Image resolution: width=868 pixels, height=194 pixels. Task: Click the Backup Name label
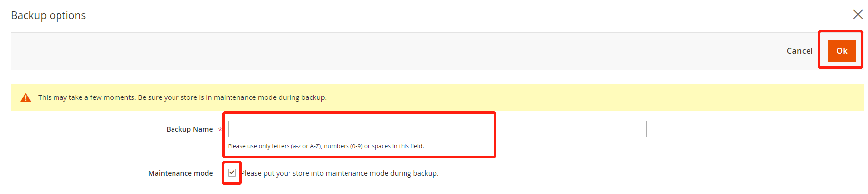[189, 129]
